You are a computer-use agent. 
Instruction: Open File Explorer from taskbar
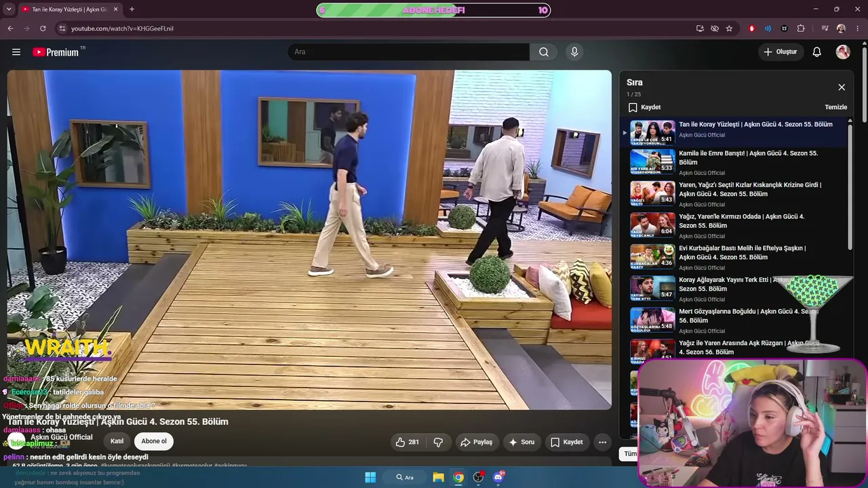pyautogui.click(x=439, y=477)
